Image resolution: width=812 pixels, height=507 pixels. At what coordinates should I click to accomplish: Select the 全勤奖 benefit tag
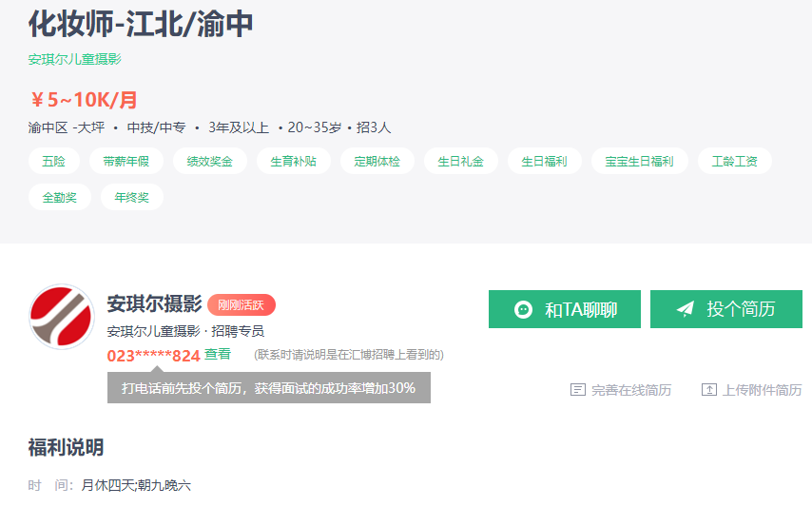[x=60, y=197]
